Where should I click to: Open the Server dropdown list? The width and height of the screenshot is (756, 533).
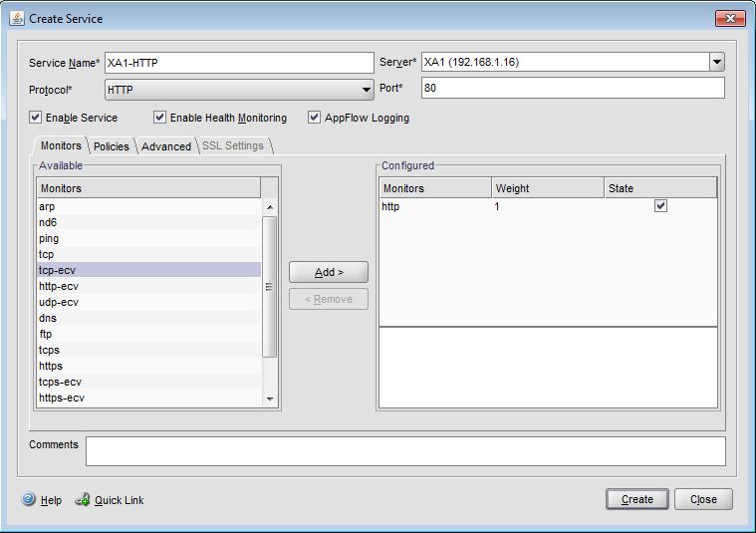click(716, 63)
